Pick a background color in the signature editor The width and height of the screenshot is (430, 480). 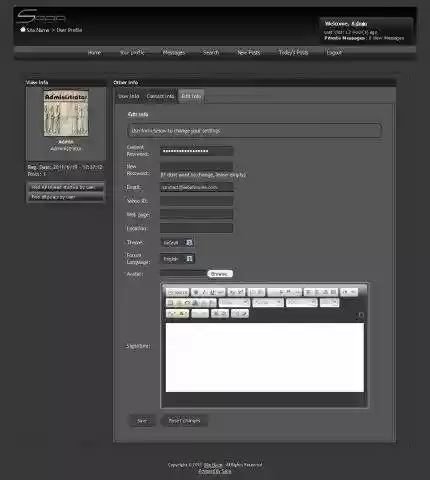(x=183, y=313)
